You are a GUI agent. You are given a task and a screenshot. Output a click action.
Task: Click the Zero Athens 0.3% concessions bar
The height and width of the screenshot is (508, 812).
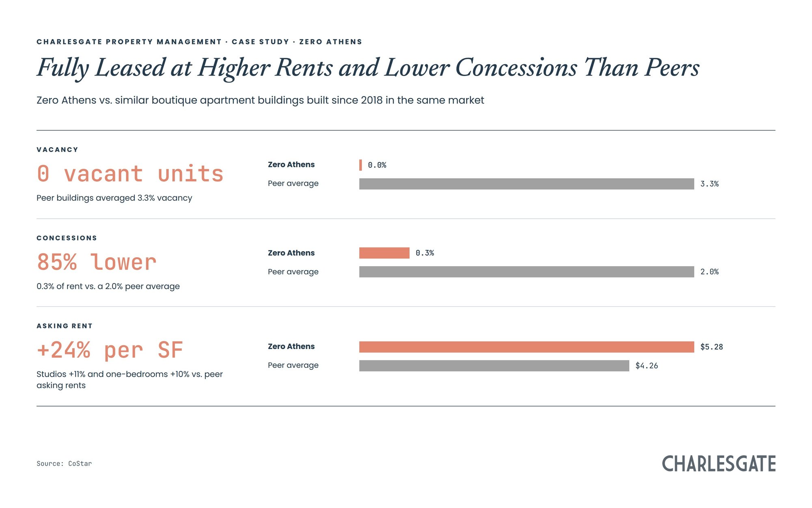click(x=384, y=253)
